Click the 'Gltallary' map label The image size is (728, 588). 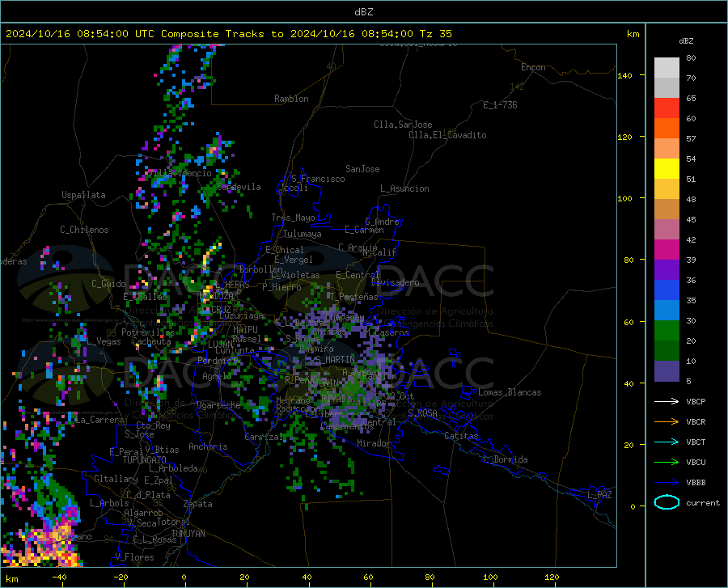116,479
